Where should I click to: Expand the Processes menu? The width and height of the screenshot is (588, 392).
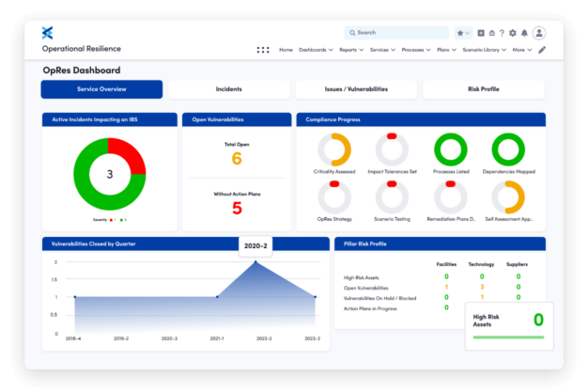coord(416,50)
